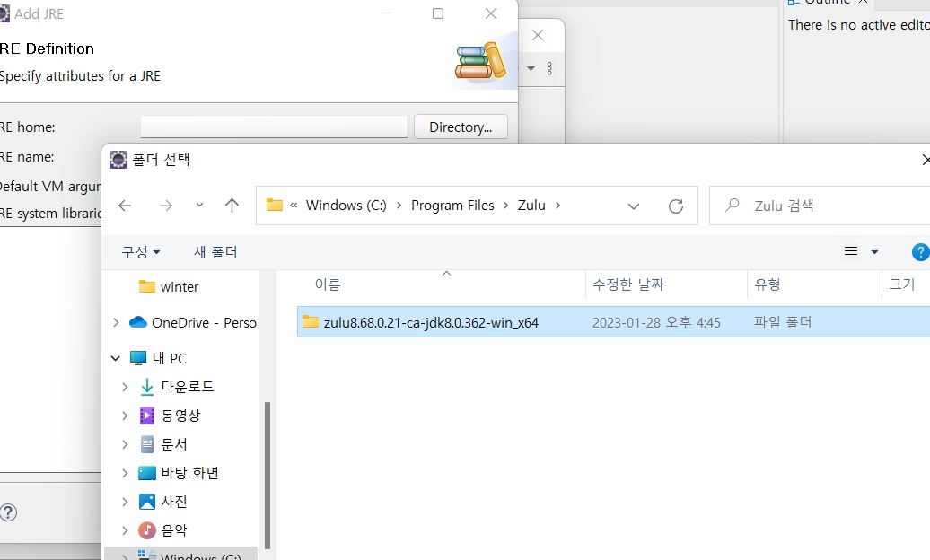Expand the 음악 tree node
Image resolution: width=930 pixels, height=560 pixels.
tap(125, 529)
